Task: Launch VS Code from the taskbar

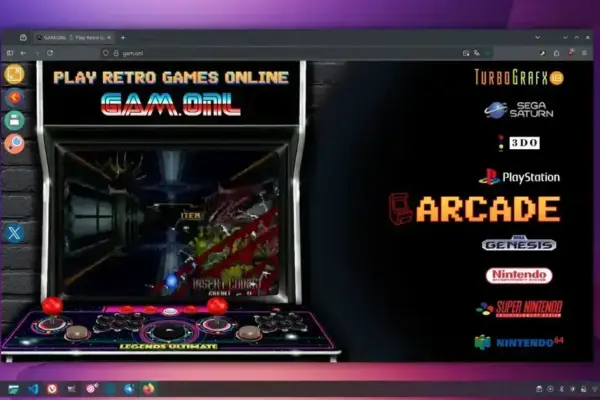Action: click(x=33, y=389)
